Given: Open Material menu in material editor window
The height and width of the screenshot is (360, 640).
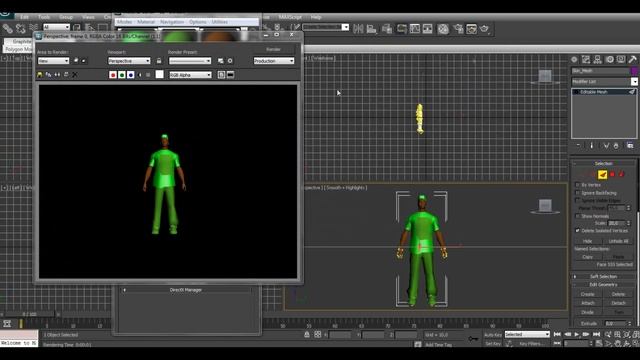Looking at the screenshot, I should pyautogui.click(x=146, y=22).
